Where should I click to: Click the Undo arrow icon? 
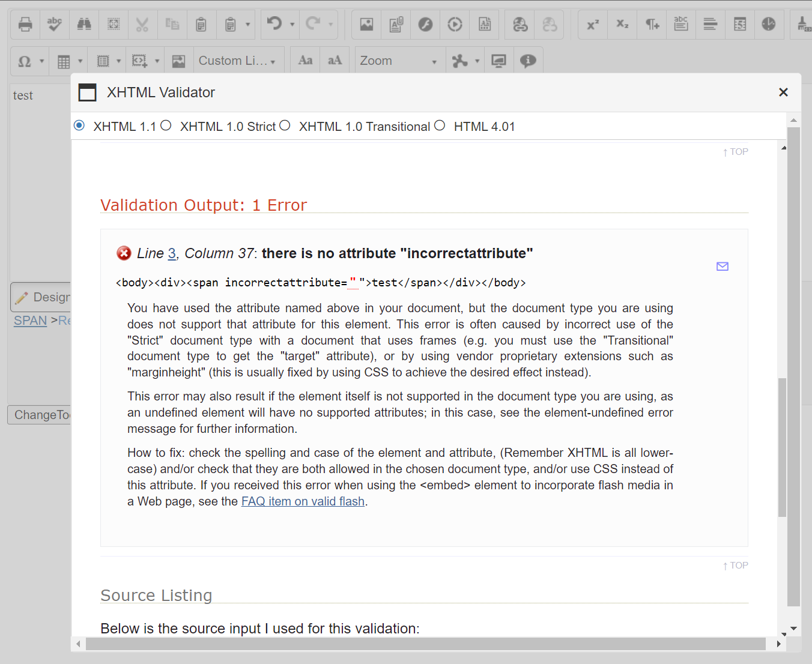click(x=274, y=24)
